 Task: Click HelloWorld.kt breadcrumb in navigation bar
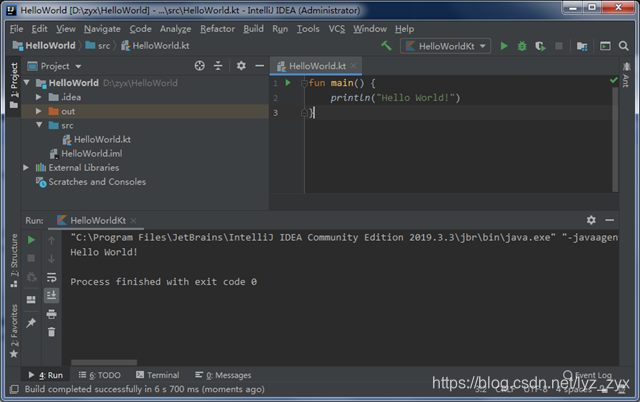(155, 46)
